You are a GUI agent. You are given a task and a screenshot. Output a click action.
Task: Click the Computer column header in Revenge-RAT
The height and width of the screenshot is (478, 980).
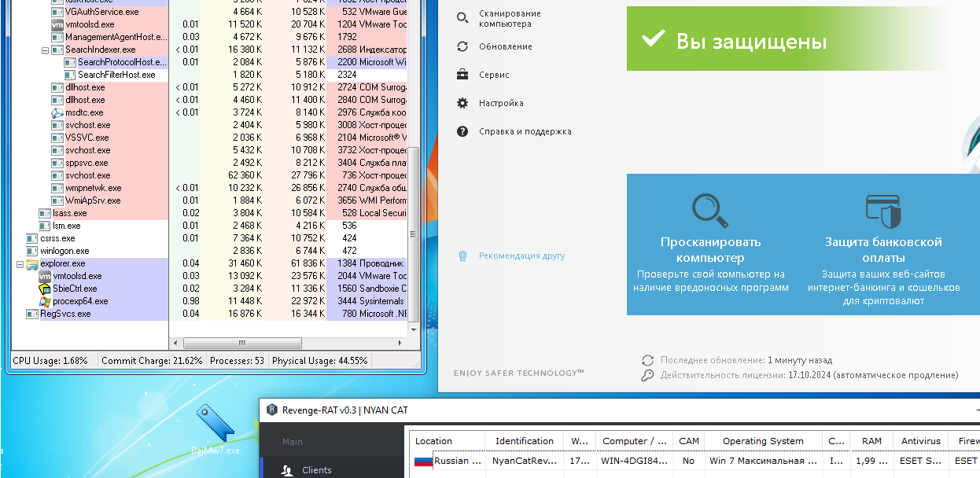636,441
